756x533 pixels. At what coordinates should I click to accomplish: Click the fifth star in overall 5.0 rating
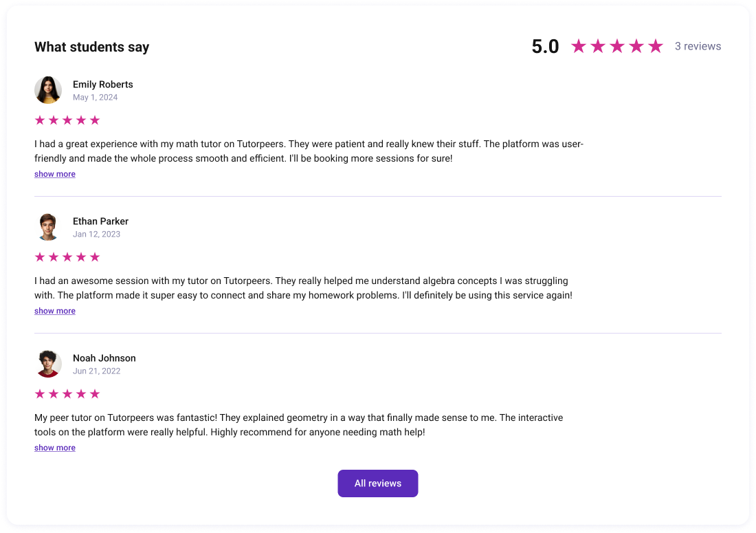(x=656, y=46)
